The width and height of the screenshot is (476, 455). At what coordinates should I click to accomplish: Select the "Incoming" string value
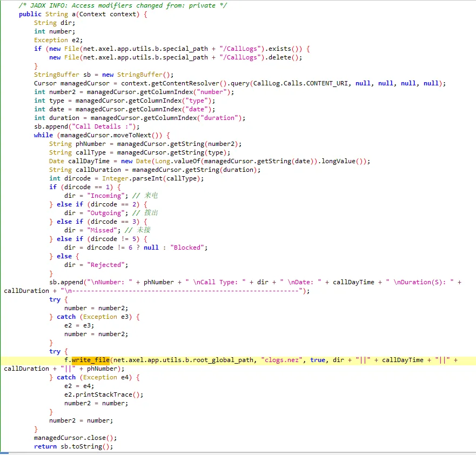tap(106, 196)
